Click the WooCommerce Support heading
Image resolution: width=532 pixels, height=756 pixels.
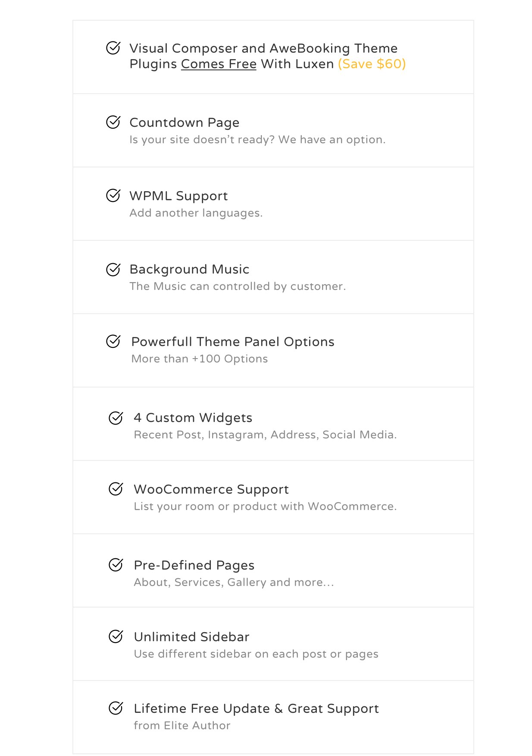[211, 489]
